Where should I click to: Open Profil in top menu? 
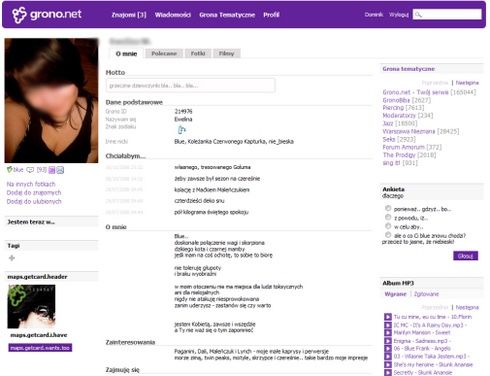coord(271,15)
